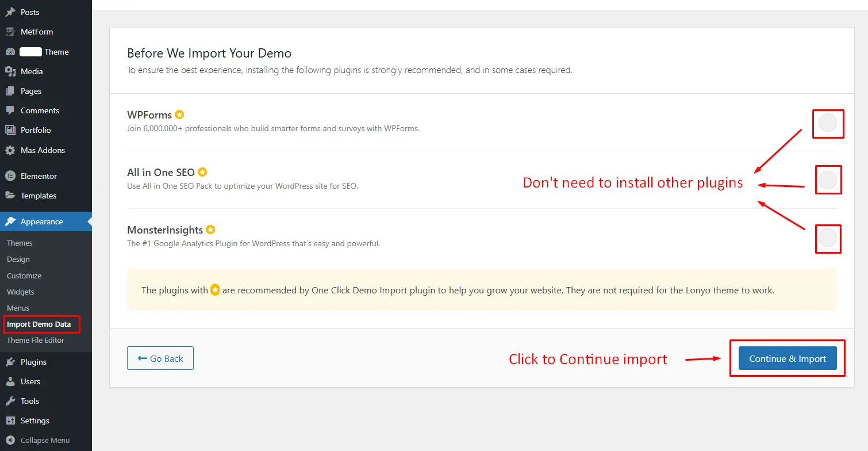This screenshot has height=451, width=868.
Task: Open the Plugins menu
Action: pyautogui.click(x=46, y=362)
